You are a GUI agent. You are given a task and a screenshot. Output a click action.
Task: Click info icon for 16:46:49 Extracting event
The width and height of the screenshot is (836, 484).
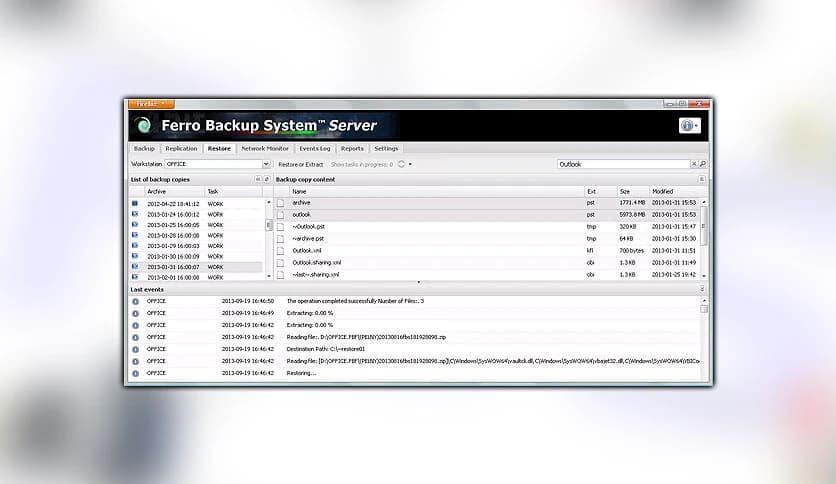point(135,313)
